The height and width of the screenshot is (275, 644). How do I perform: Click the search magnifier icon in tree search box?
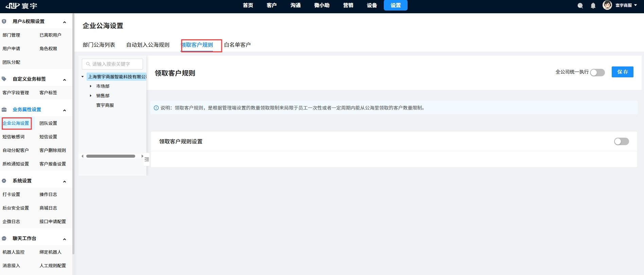(88, 64)
